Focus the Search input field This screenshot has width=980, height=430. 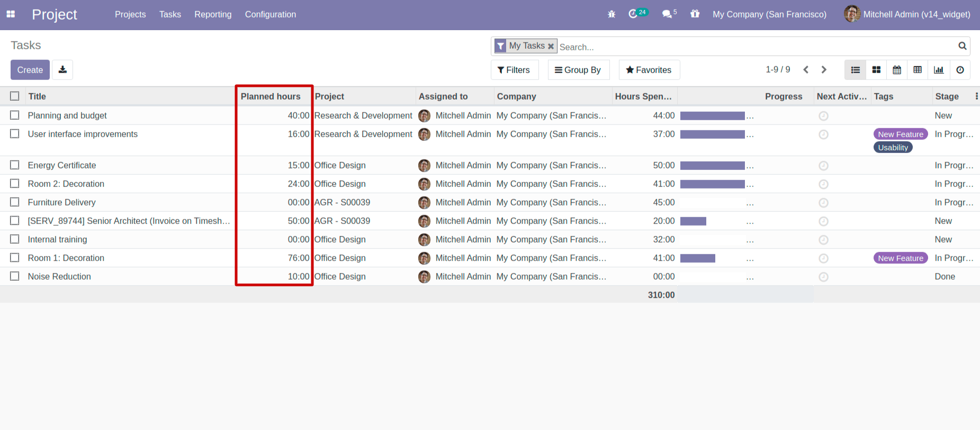[x=757, y=47]
